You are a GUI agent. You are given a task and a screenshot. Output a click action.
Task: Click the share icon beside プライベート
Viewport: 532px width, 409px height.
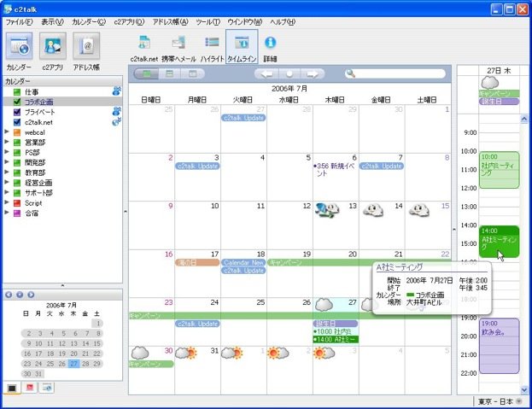116,111
